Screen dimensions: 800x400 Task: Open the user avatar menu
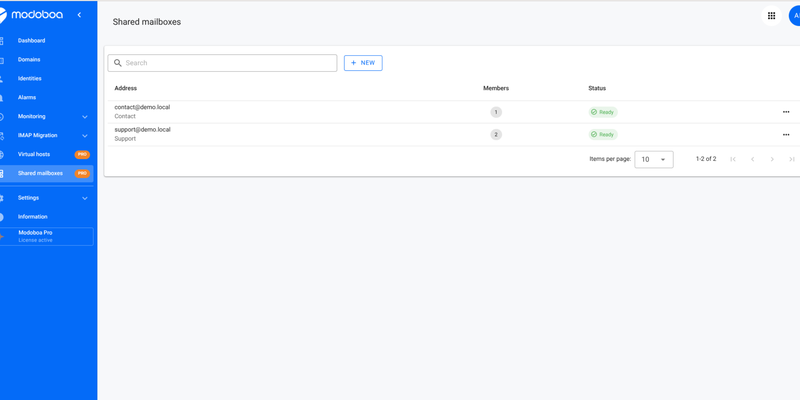(795, 16)
